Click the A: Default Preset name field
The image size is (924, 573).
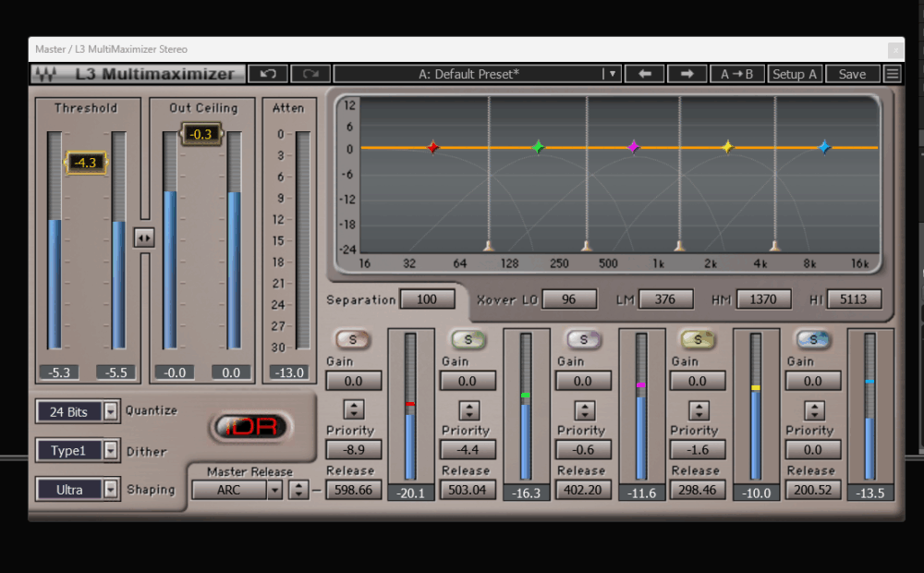point(468,74)
